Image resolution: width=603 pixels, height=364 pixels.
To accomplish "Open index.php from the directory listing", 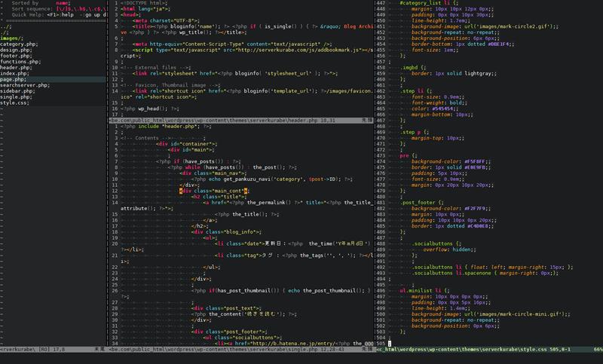I will click(14, 73).
